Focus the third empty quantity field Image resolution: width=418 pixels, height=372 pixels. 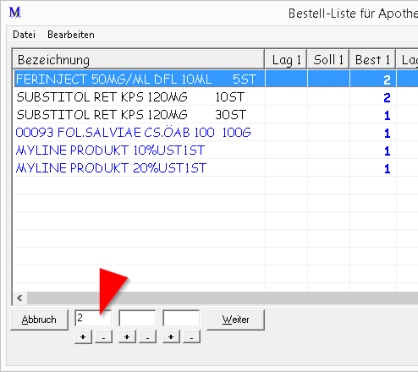181,318
